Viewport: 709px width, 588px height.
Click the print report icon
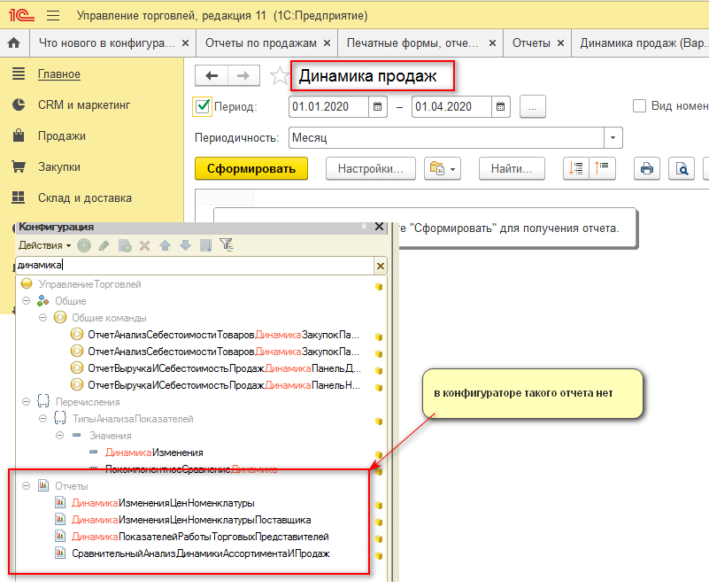point(647,168)
